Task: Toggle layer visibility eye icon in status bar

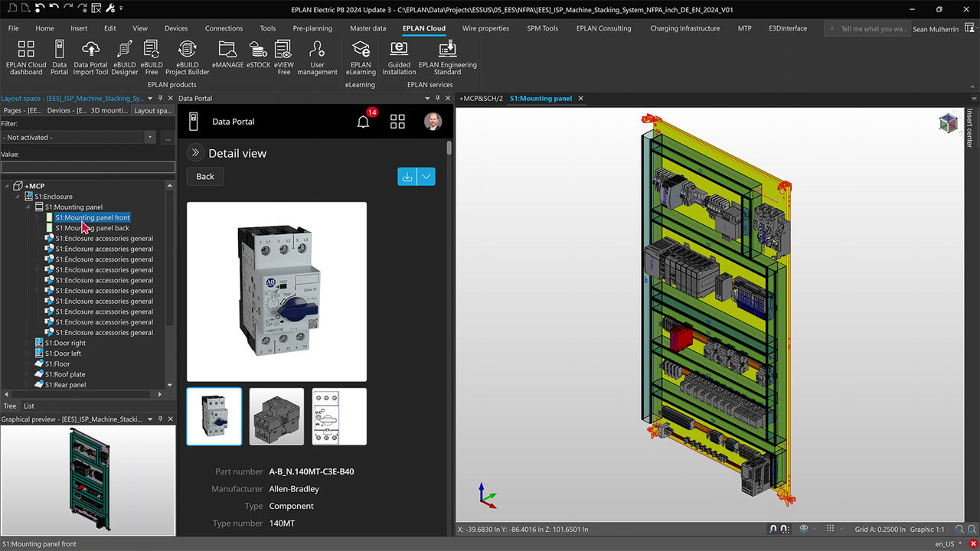Action: click(x=804, y=528)
